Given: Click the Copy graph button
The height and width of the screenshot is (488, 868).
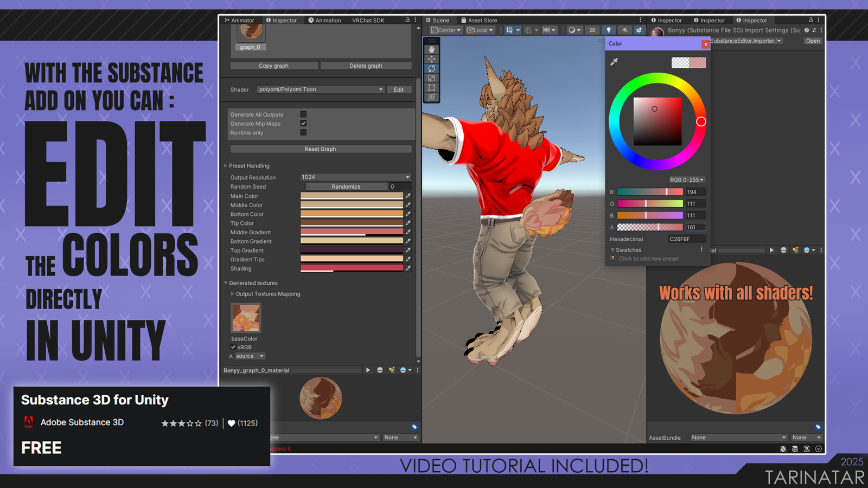Looking at the screenshot, I should click(273, 66).
